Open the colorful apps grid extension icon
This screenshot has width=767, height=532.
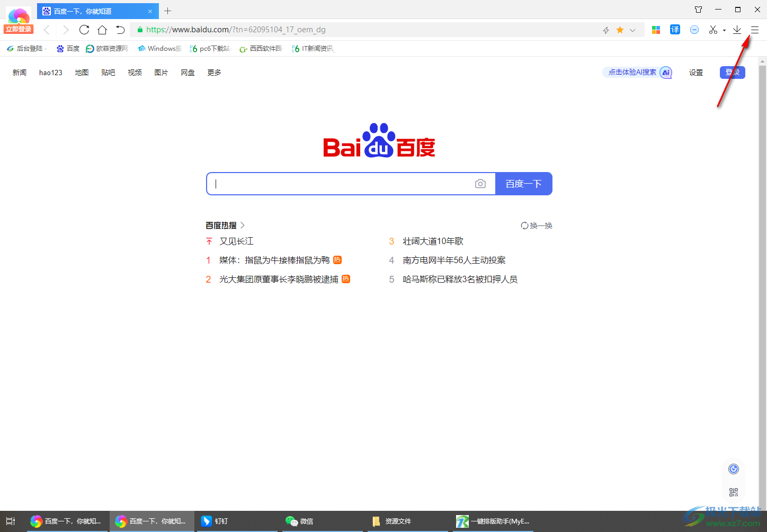(x=656, y=30)
